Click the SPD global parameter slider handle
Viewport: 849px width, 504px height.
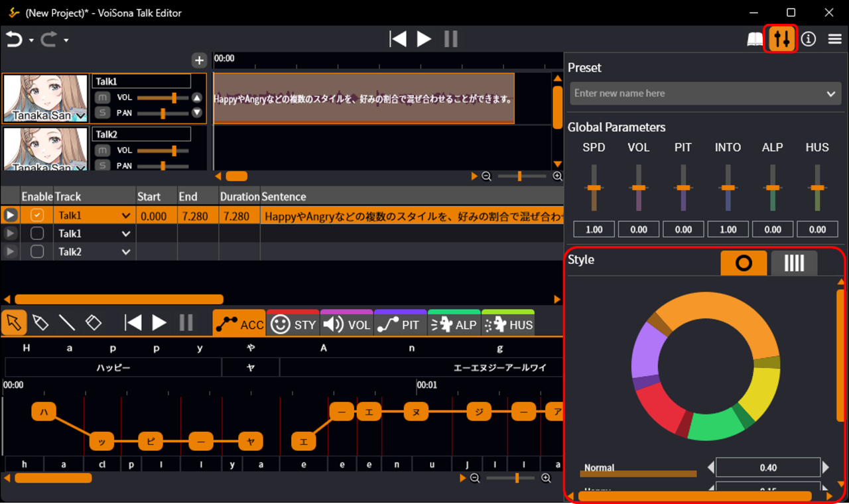[x=594, y=188]
